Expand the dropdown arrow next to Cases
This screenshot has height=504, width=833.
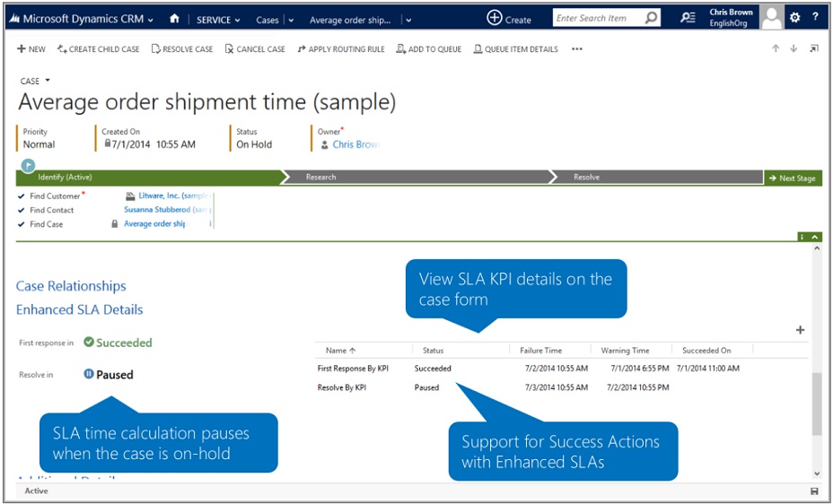click(291, 20)
